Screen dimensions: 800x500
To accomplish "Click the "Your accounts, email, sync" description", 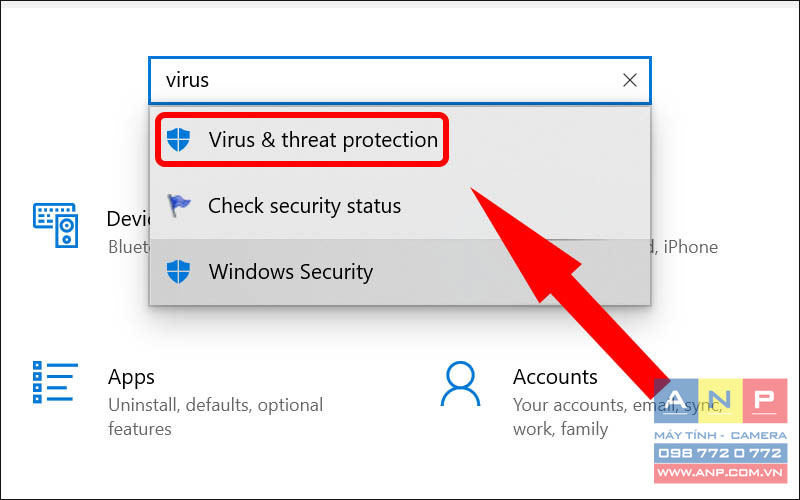I will click(617, 405).
